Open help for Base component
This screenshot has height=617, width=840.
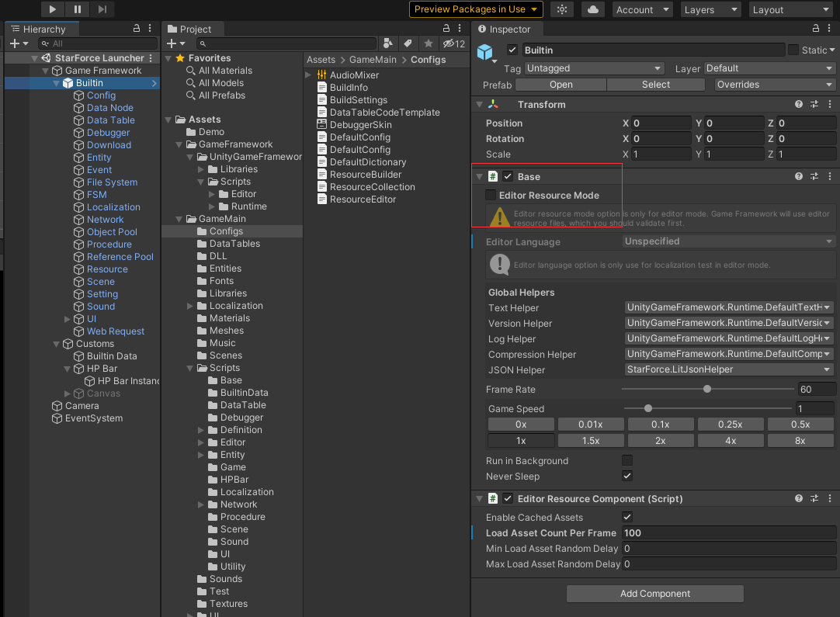pyautogui.click(x=799, y=176)
